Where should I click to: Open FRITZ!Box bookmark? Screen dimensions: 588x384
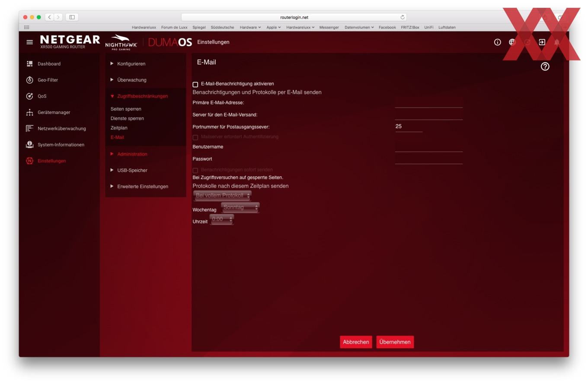tap(410, 27)
